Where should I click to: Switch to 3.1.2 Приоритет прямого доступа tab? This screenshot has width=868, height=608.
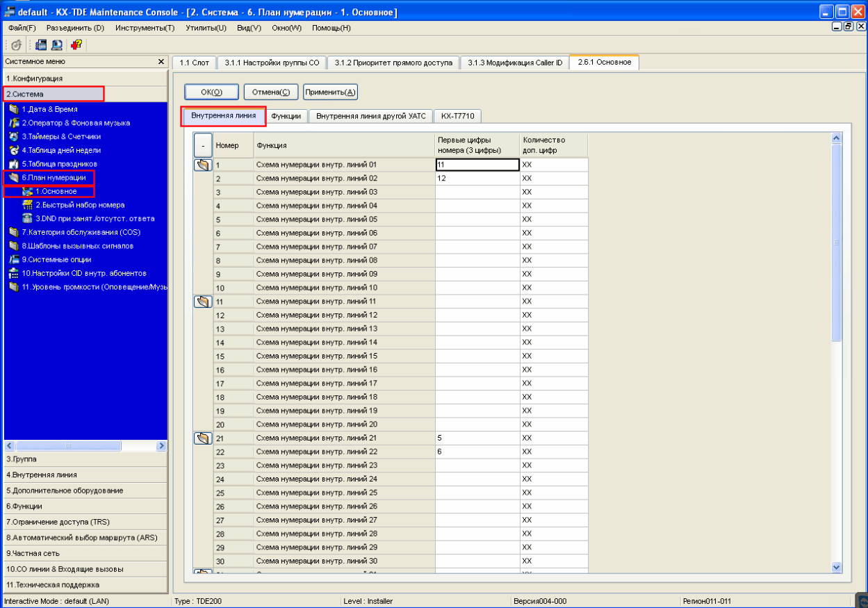click(x=393, y=63)
